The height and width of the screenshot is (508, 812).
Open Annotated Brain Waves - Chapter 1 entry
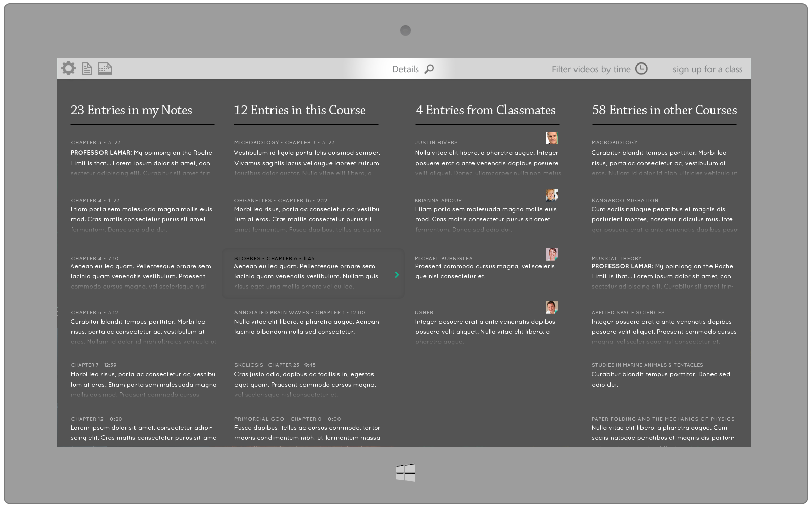299,313
